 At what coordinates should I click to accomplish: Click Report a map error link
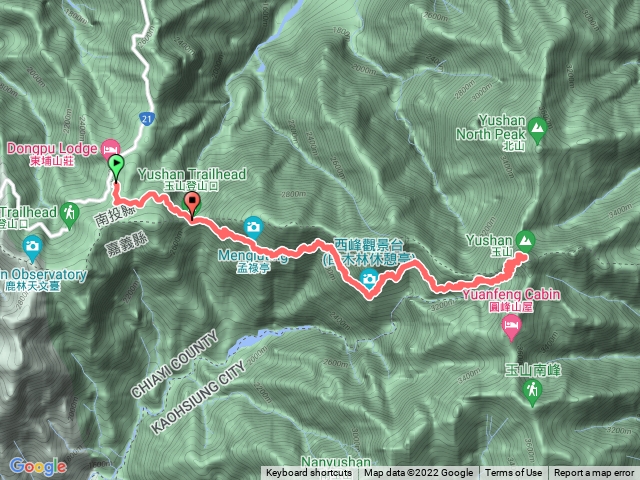pyautogui.click(x=593, y=473)
